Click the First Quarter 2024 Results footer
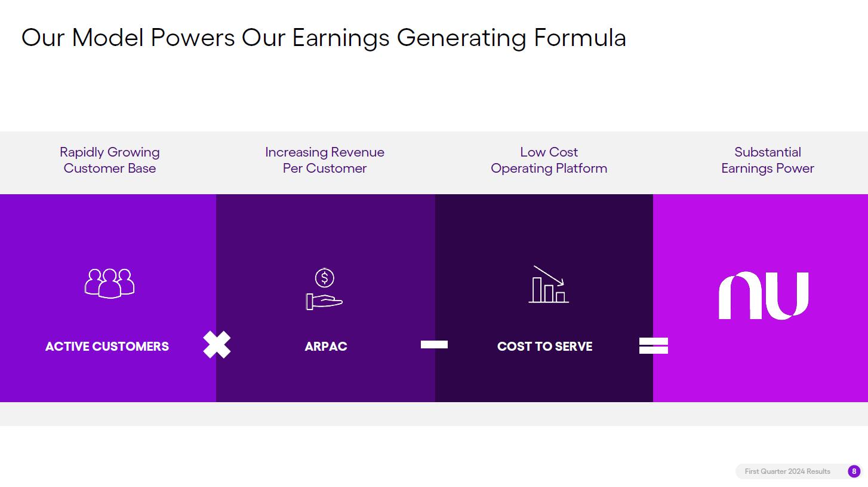Viewport: 868px width, 487px height. point(787,471)
